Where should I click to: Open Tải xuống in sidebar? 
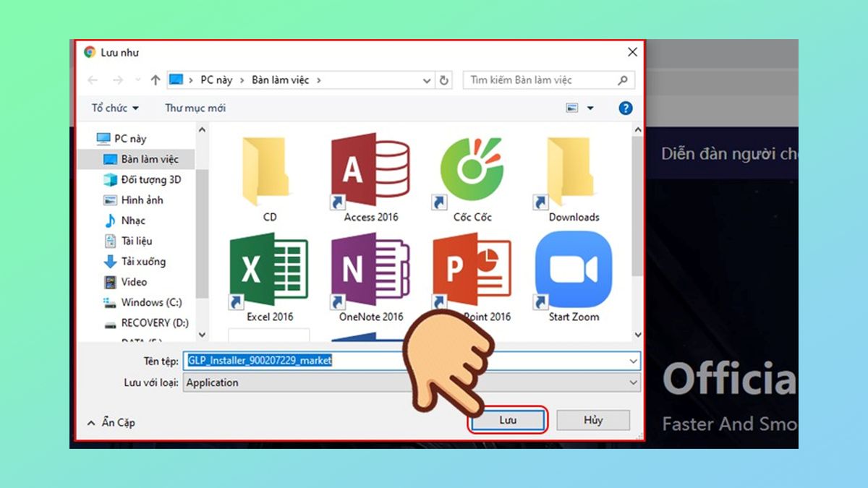(x=134, y=261)
